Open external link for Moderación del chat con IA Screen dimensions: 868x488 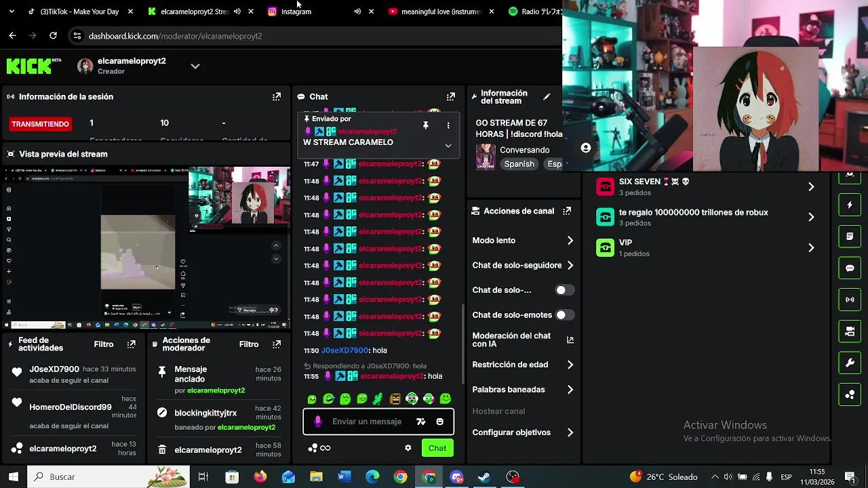(x=570, y=340)
